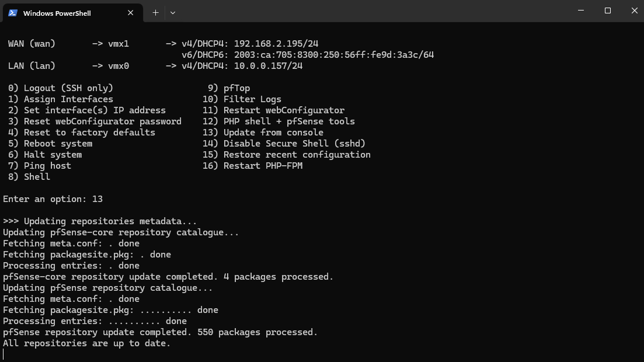Maximize the terminal window
This screenshot has width=644, height=362.
click(608, 11)
